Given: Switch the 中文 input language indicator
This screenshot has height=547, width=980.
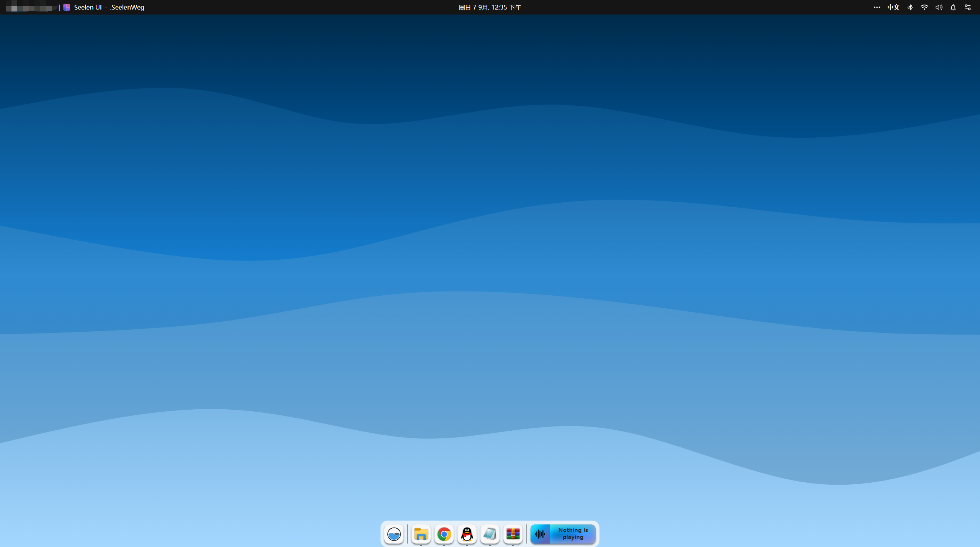Looking at the screenshot, I should pyautogui.click(x=893, y=7).
